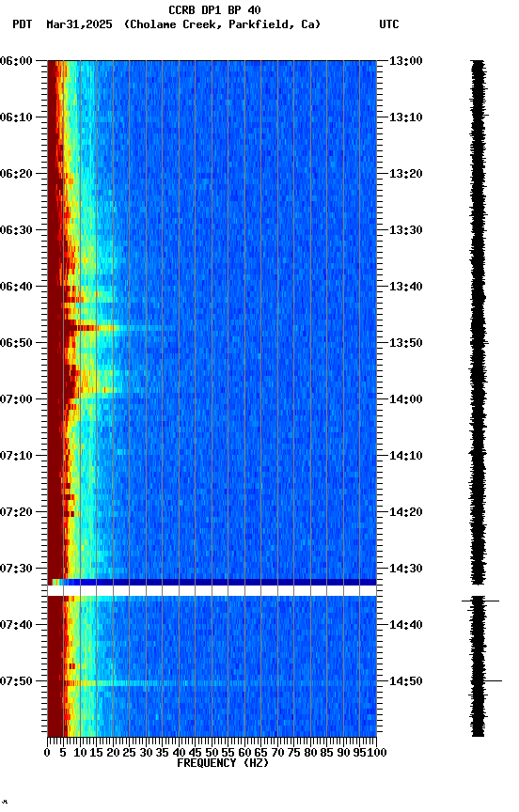519x812 pixels.
Task: Click the '30' frequency axis tick label
Action: [146, 753]
